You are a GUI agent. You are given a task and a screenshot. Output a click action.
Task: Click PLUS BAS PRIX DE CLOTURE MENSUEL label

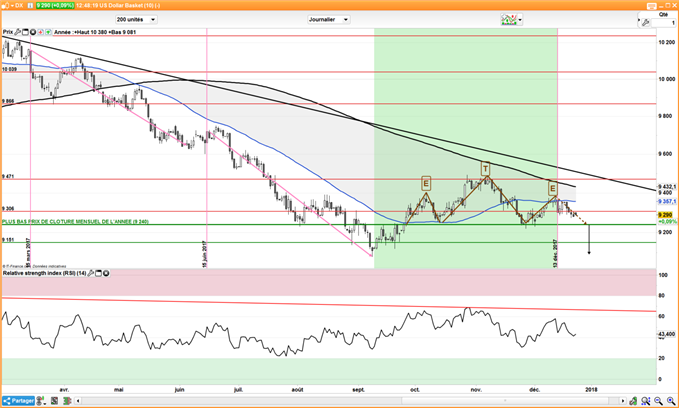[75, 222]
